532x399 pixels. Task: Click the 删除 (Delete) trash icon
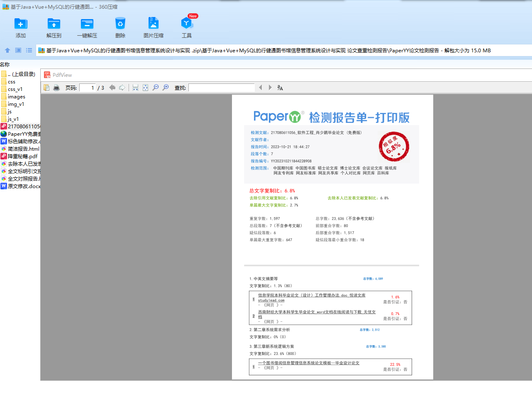pyautogui.click(x=120, y=24)
